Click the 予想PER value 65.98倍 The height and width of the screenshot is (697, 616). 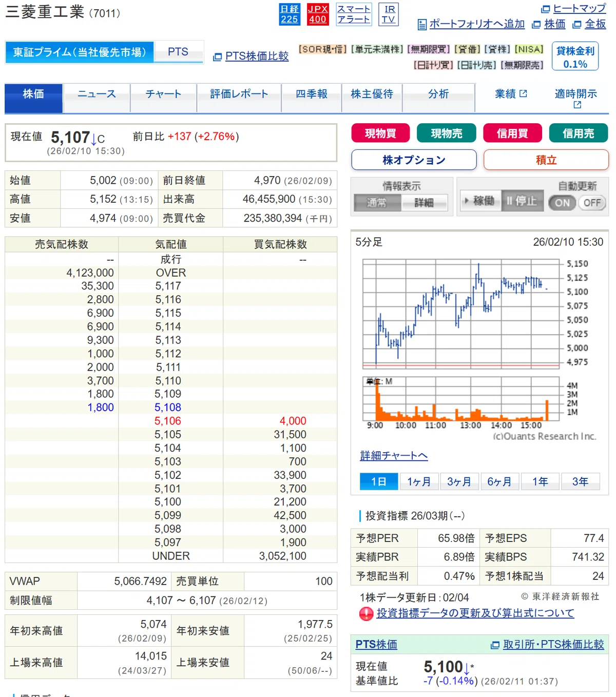point(456,538)
